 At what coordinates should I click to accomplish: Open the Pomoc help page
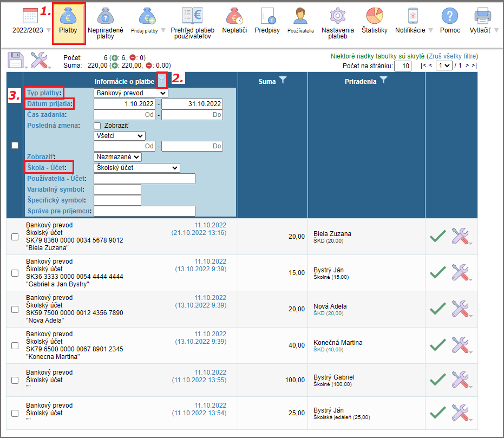450,21
